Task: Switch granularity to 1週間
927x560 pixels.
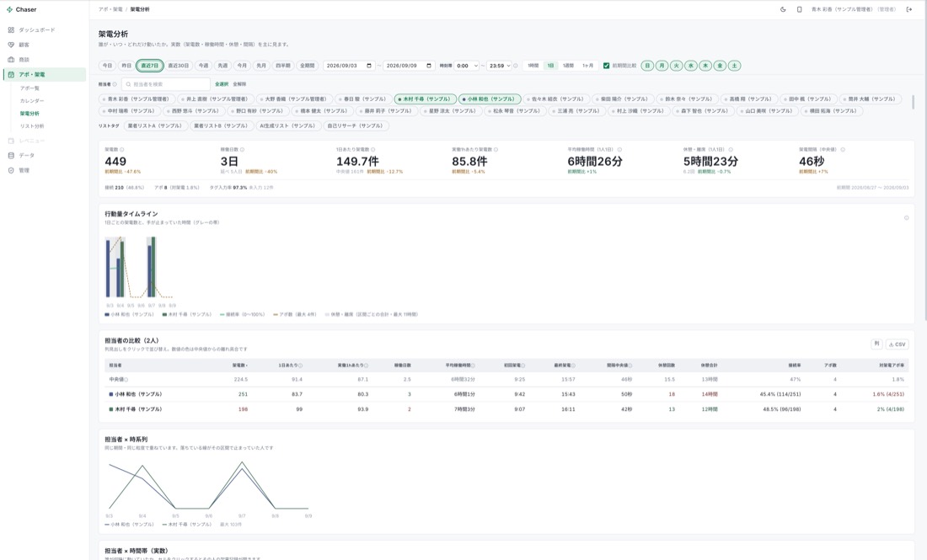Action: [568, 66]
